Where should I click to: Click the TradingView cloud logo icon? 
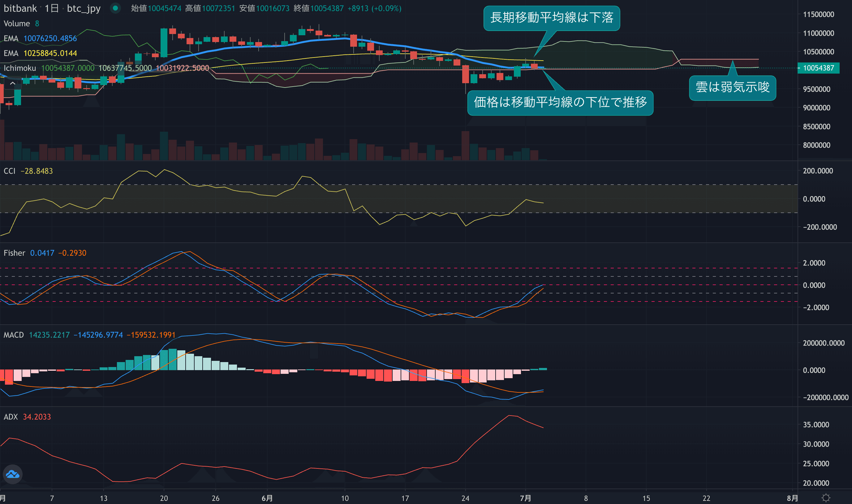13,474
